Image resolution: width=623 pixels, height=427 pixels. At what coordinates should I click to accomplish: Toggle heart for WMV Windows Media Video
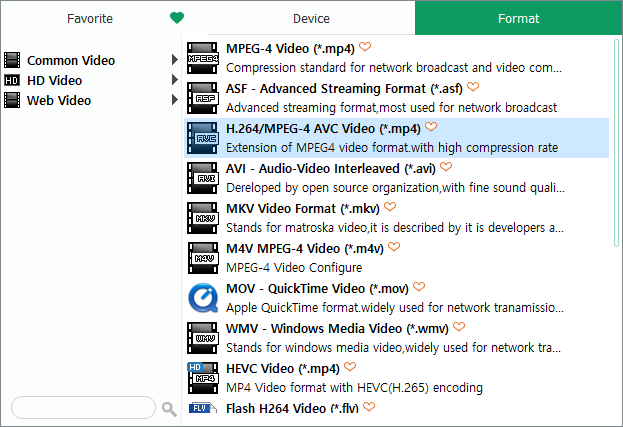(459, 327)
